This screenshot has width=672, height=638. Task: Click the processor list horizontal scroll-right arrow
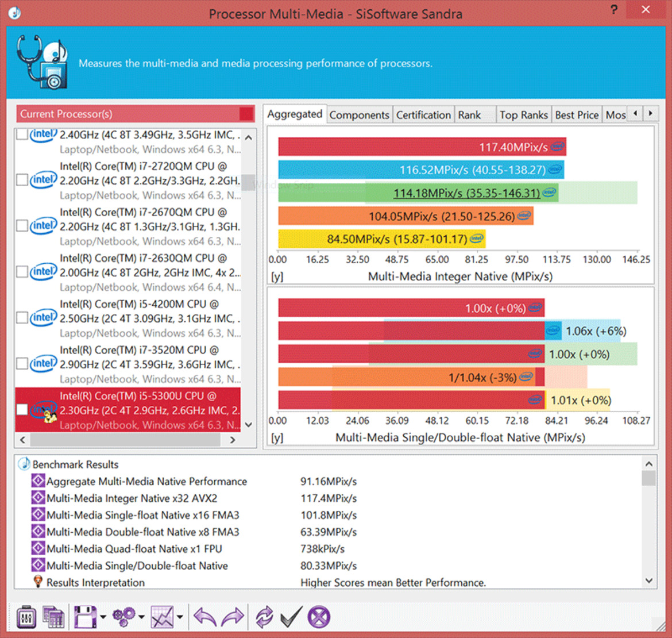pos(233,440)
